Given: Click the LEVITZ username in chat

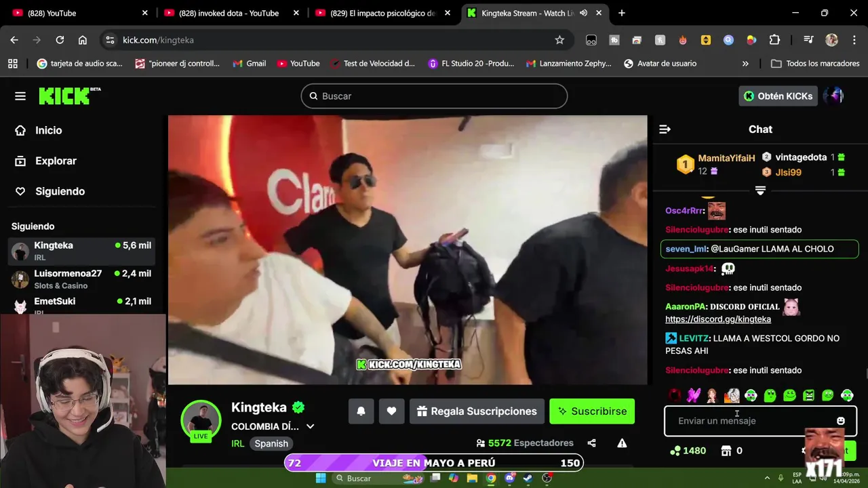Looking at the screenshot, I should coord(694,338).
